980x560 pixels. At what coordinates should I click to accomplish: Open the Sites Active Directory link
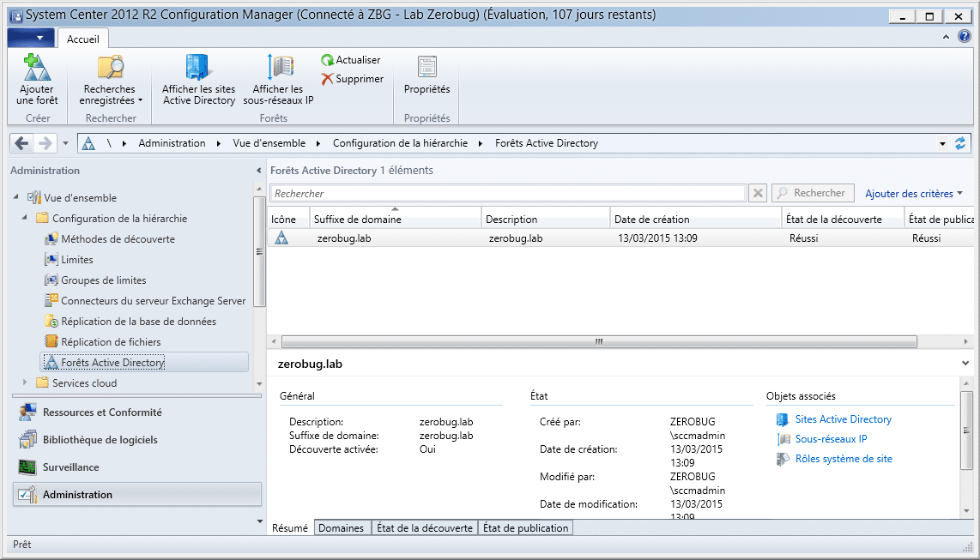[x=843, y=419]
